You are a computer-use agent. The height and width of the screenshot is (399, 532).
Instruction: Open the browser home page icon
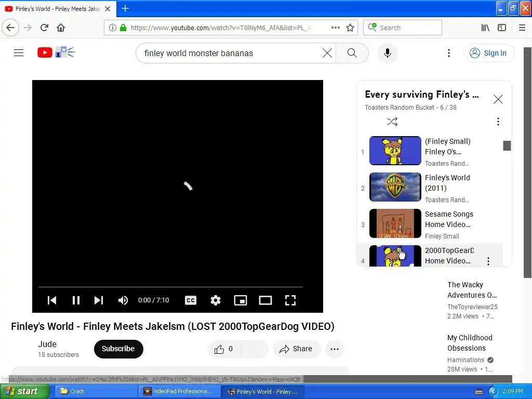click(61, 28)
